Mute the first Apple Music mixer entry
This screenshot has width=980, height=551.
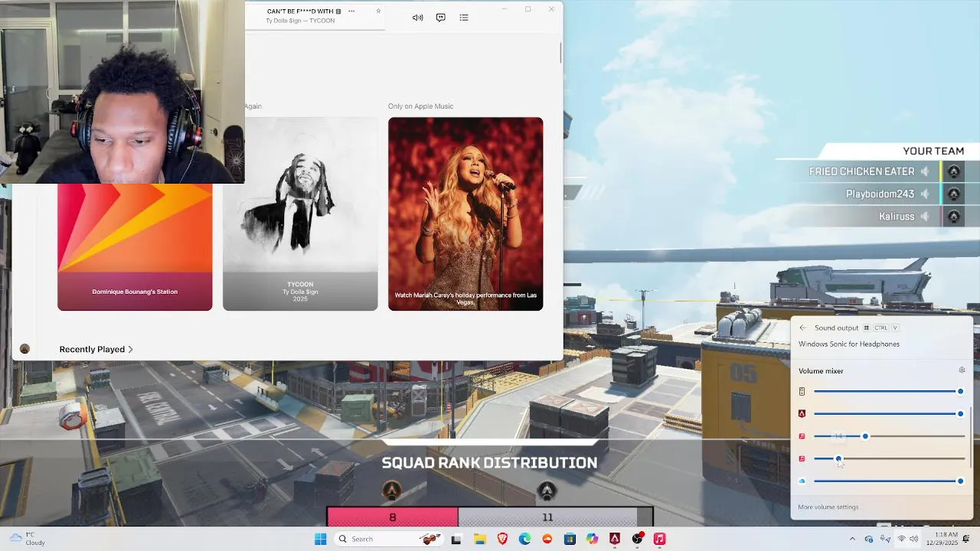click(x=802, y=436)
